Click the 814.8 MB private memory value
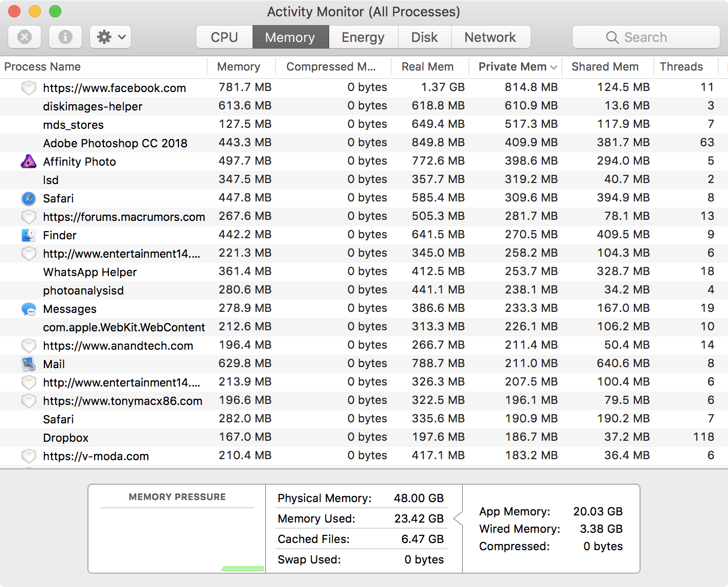 click(x=531, y=87)
